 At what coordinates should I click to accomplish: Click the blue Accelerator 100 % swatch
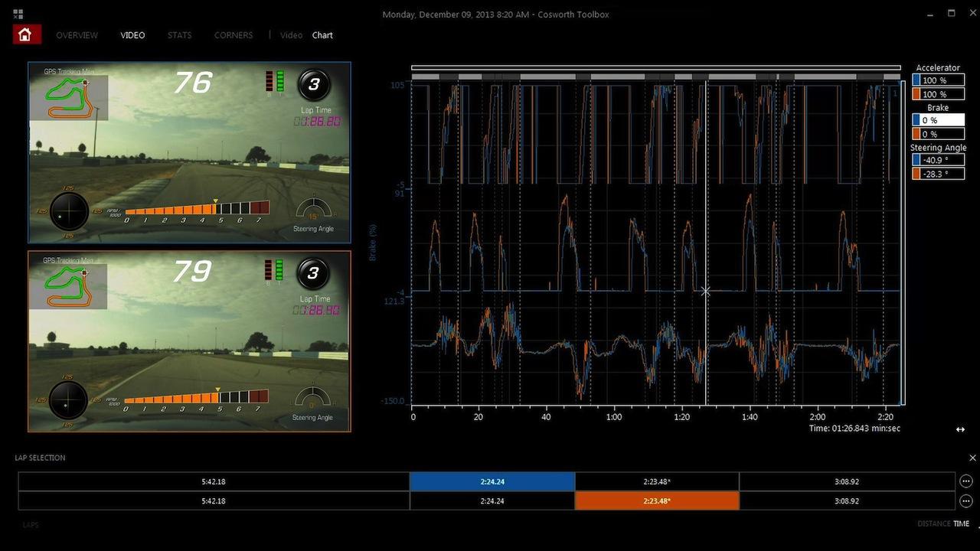click(x=917, y=80)
